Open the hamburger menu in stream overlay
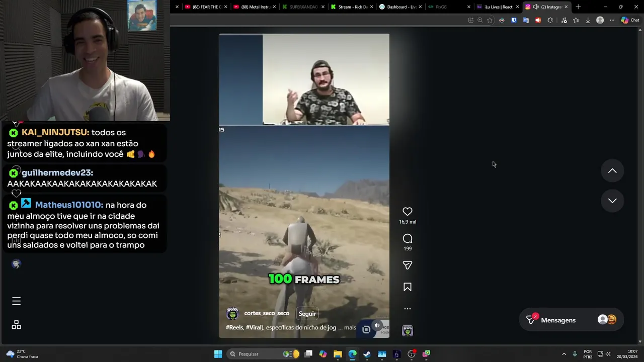Screen dimensions: 644x362 coord(16,301)
